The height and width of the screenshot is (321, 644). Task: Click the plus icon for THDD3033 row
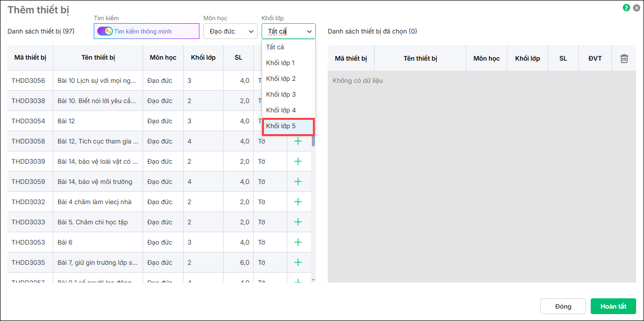(298, 222)
